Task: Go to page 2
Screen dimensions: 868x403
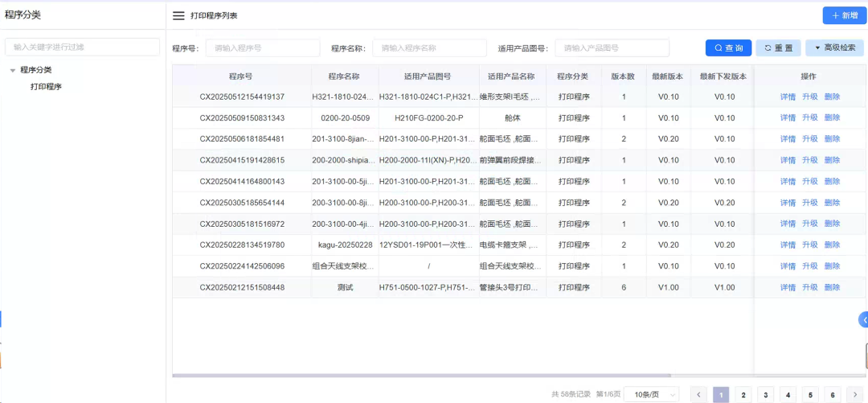Action: coord(743,394)
